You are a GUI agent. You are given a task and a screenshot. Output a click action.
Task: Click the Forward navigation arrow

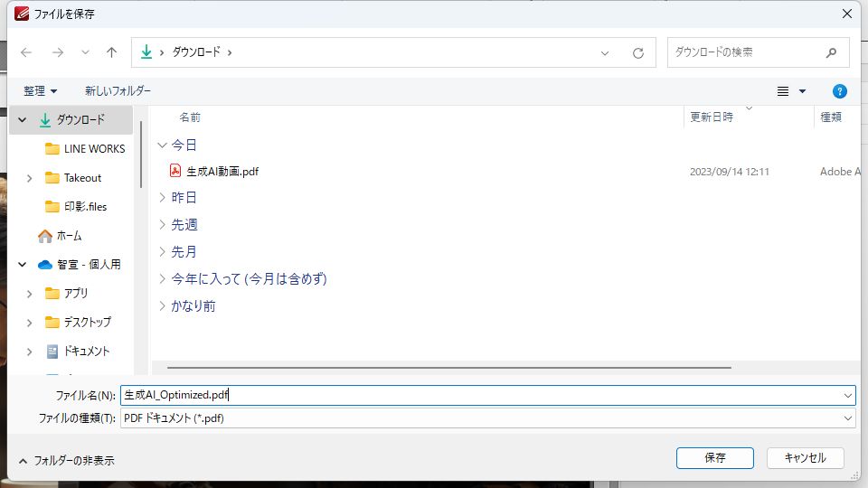point(58,52)
